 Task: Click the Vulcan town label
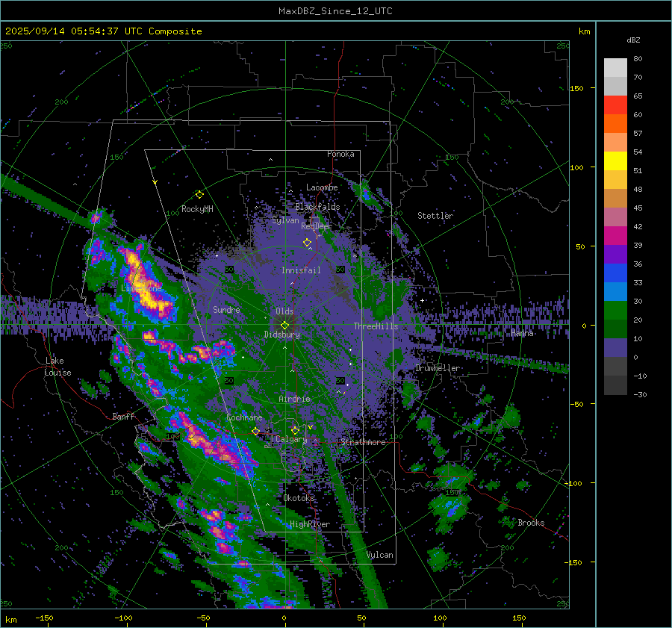380,555
